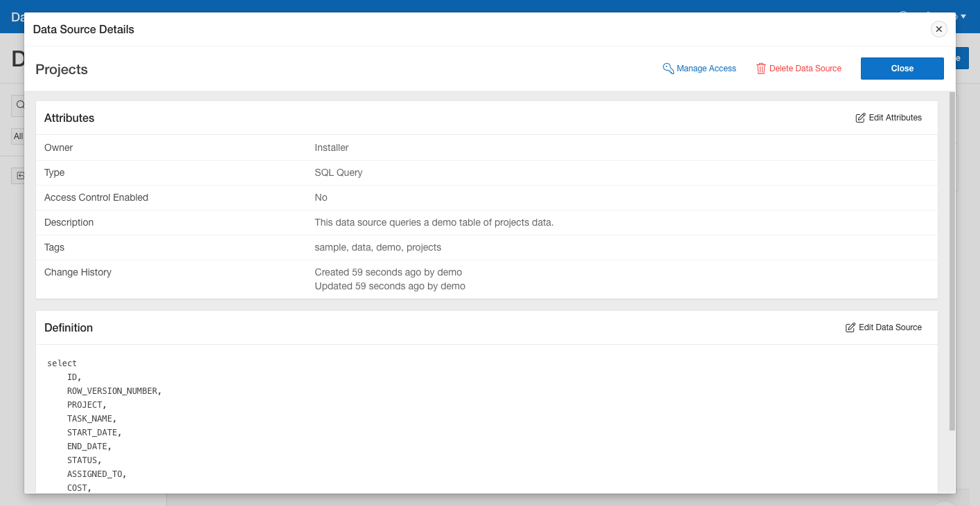Open Edit Data Source in Definition section
The image size is (980, 506).
[x=890, y=327]
